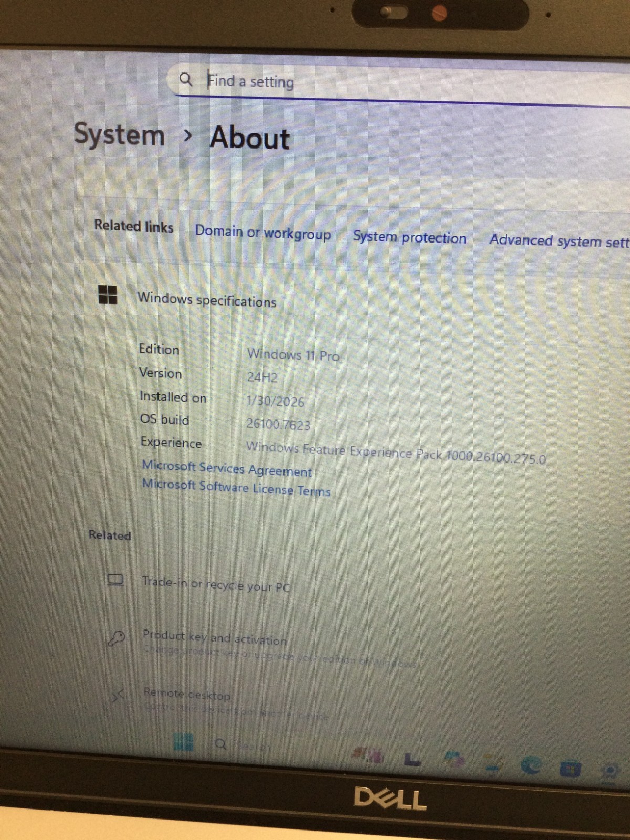The width and height of the screenshot is (630, 840).
Task: Click the OS build label
Action: point(164,419)
